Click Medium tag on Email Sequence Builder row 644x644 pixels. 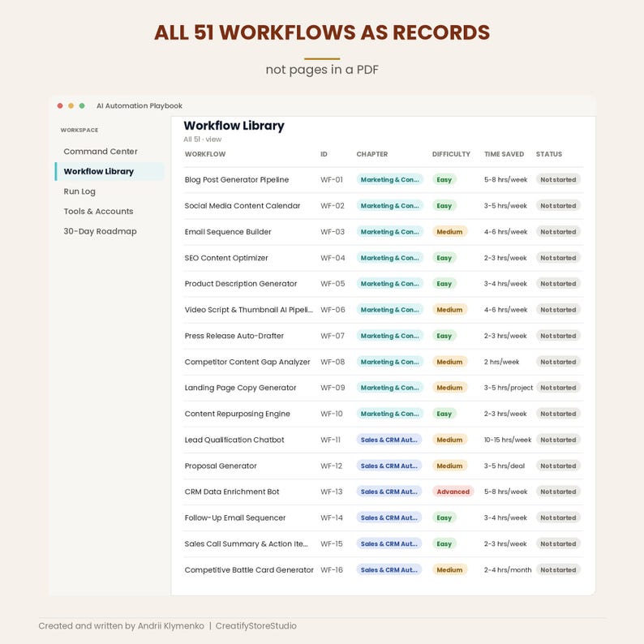coord(449,232)
